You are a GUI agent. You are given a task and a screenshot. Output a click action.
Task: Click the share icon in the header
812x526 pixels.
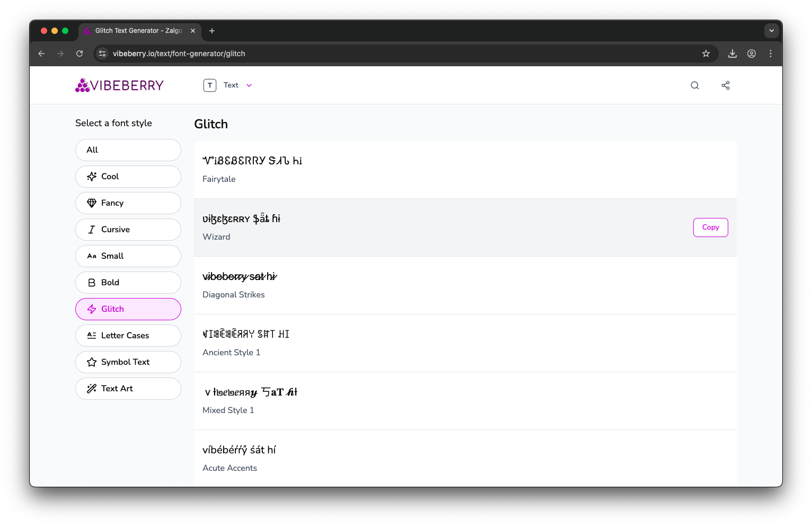pos(725,85)
